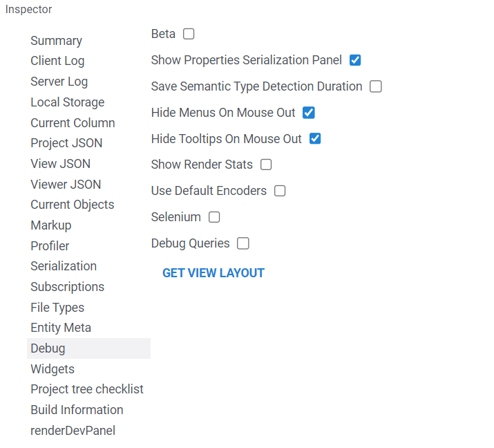Screen dimensions: 494x448
Task: Show the Profiler section
Action: pyautogui.click(x=50, y=245)
